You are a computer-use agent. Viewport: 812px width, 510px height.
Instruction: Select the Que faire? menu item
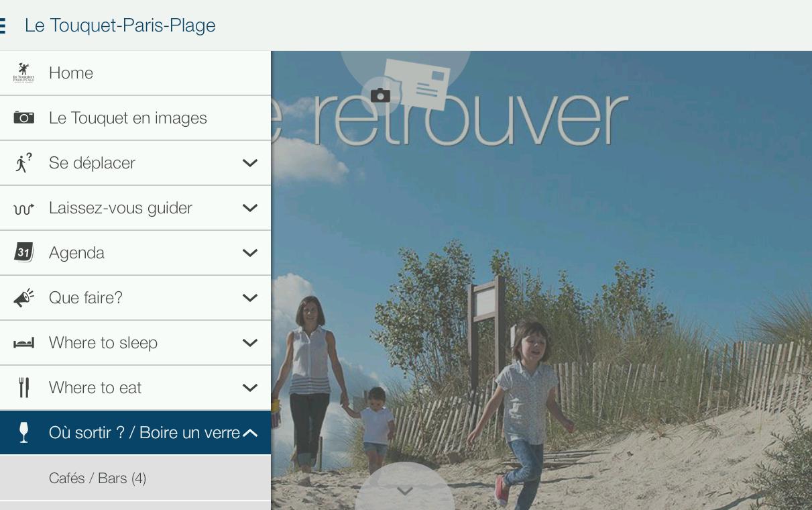[x=135, y=298]
